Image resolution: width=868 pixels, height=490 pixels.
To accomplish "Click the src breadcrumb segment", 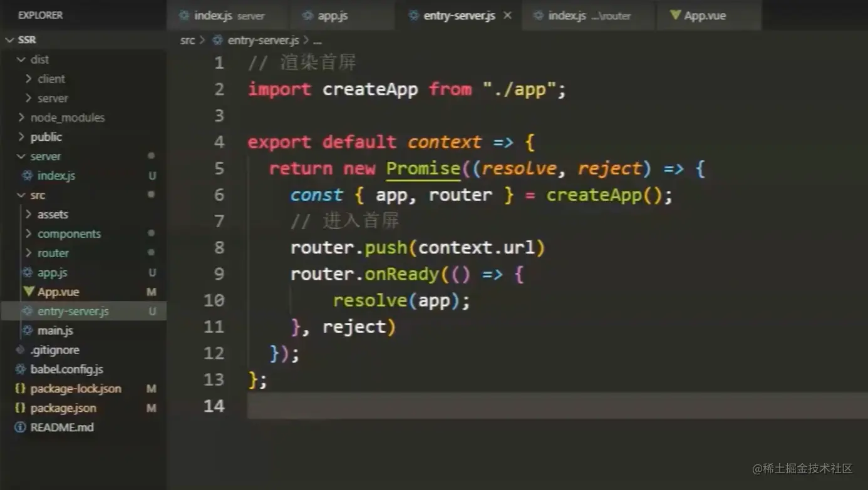I will coord(187,40).
